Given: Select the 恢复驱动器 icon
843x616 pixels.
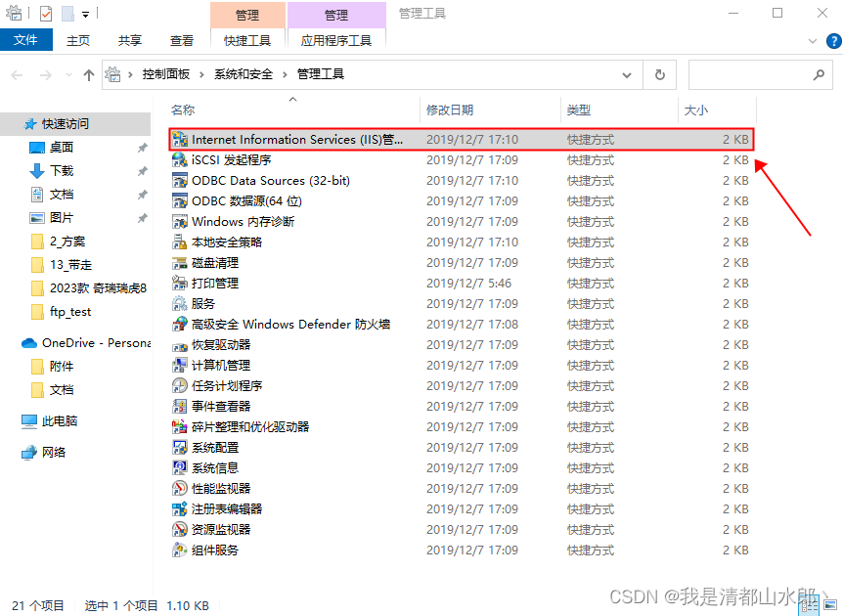Looking at the screenshot, I should point(180,345).
